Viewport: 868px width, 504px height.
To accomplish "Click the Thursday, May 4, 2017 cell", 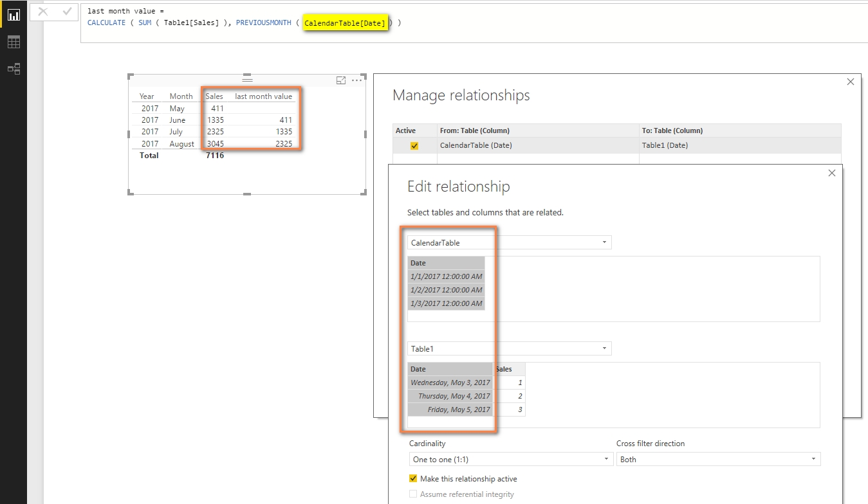I will pos(450,396).
